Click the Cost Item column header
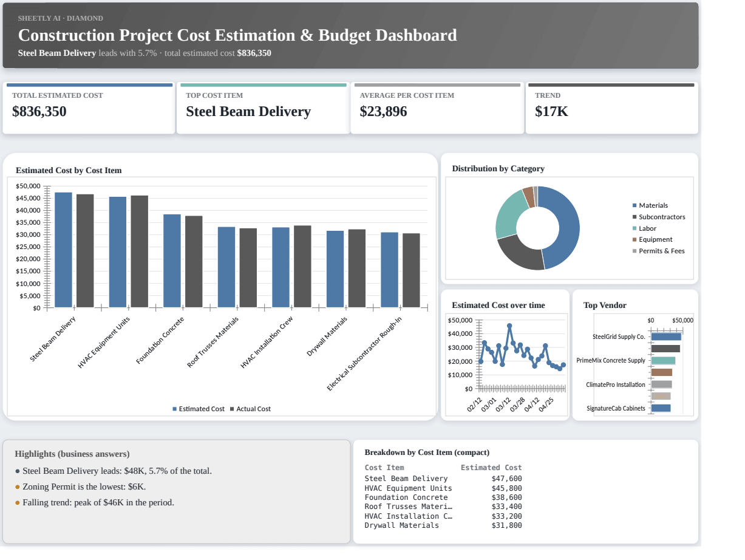Image resolution: width=745 pixels, height=560 pixels. pyautogui.click(x=384, y=468)
